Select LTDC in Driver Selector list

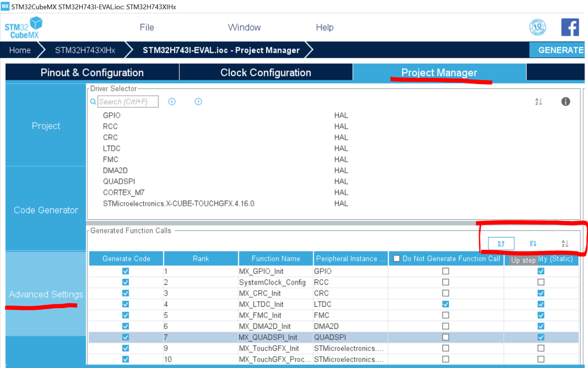[x=112, y=148]
